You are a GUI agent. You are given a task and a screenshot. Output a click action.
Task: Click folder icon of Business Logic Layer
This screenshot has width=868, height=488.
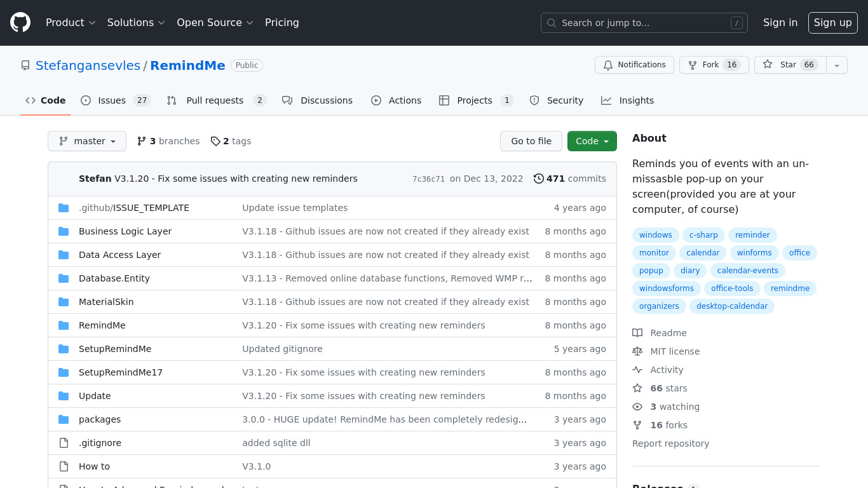pyautogui.click(x=64, y=231)
